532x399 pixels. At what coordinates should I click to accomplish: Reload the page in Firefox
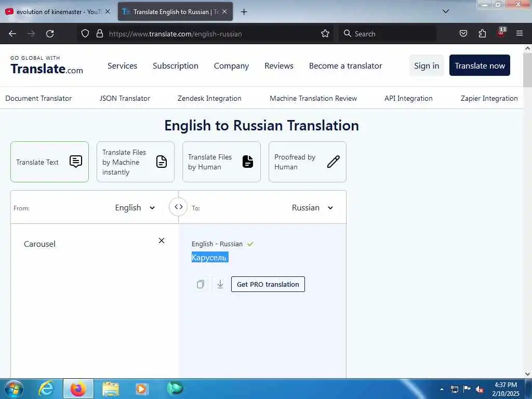click(x=50, y=34)
